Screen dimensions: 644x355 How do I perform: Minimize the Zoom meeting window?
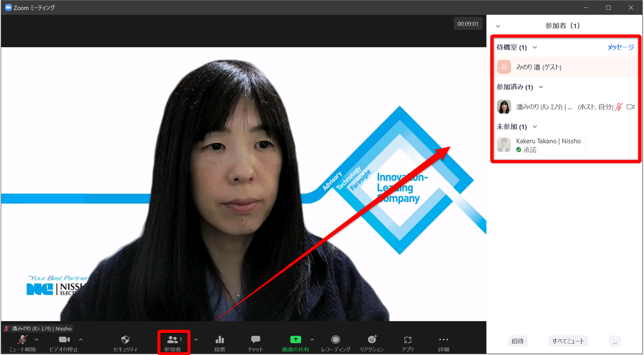(586, 8)
